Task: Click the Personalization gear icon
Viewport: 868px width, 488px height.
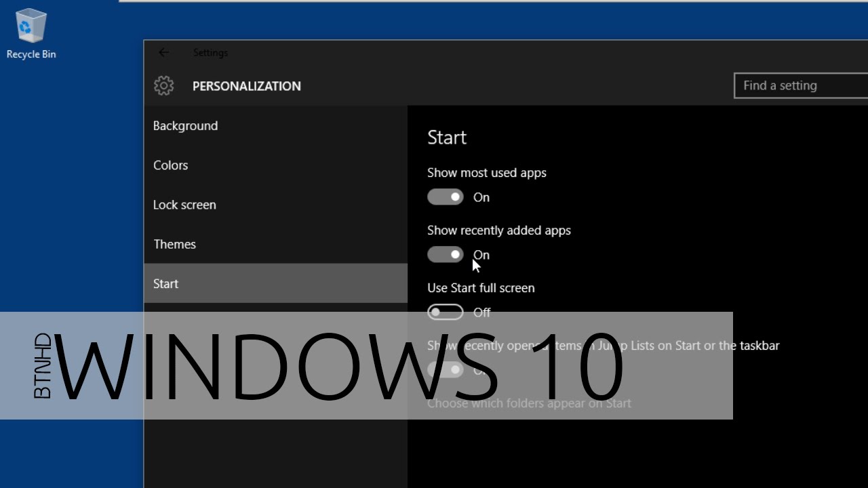Action: tap(163, 85)
